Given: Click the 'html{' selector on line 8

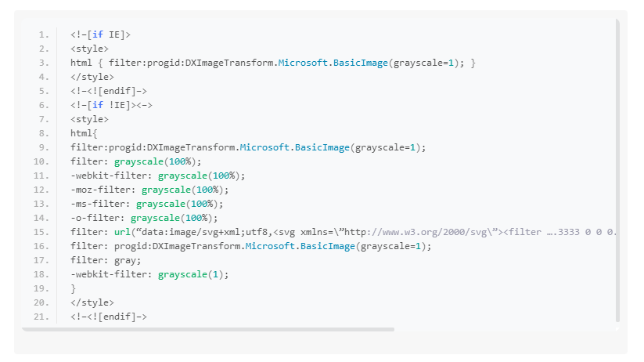Looking at the screenshot, I should (x=84, y=133).
